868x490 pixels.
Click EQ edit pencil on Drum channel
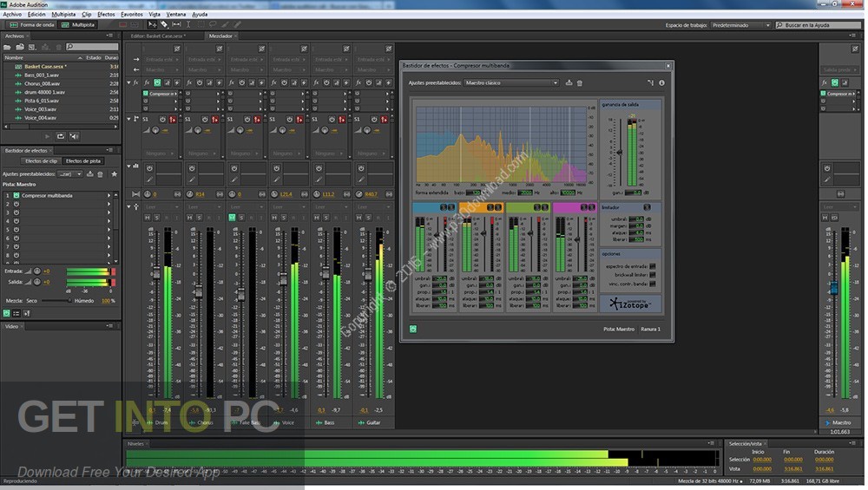coord(149,180)
